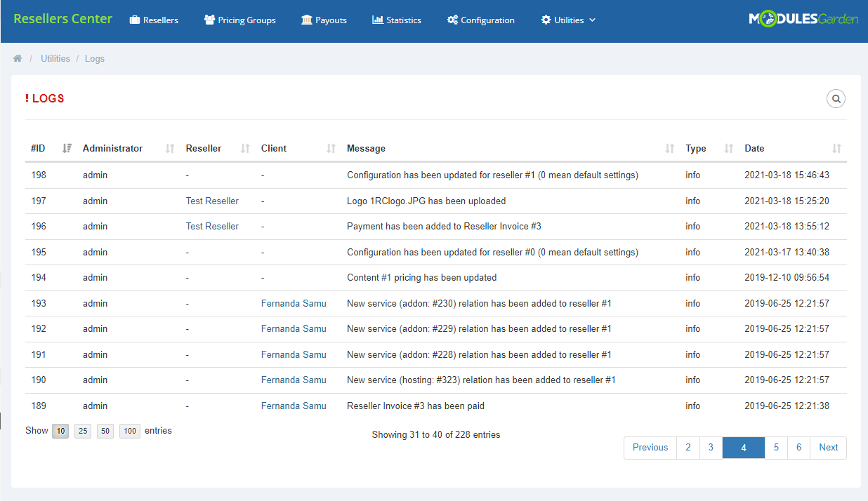This screenshot has height=501, width=868.
Task: Select current page 4
Action: pyautogui.click(x=744, y=448)
